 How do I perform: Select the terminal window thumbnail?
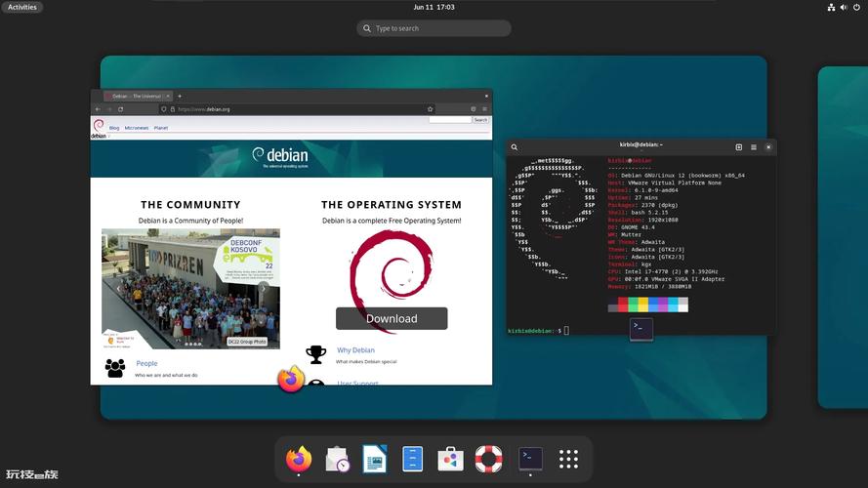coord(641,237)
